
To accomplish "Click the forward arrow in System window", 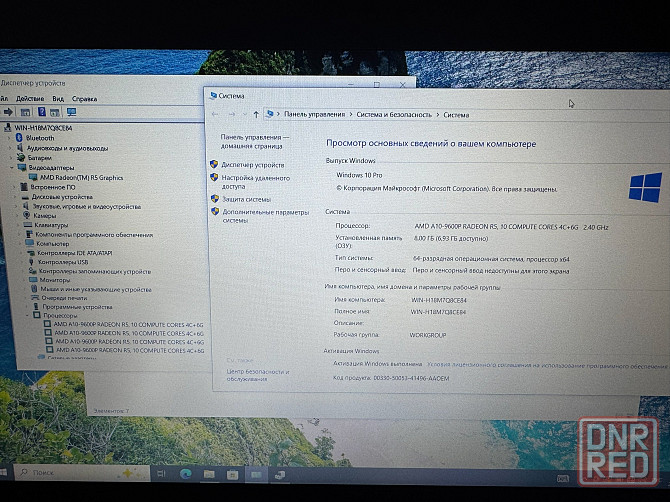I will click(232, 114).
